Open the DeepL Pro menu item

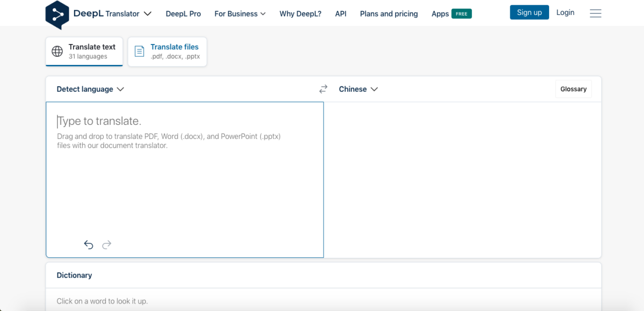(x=184, y=14)
